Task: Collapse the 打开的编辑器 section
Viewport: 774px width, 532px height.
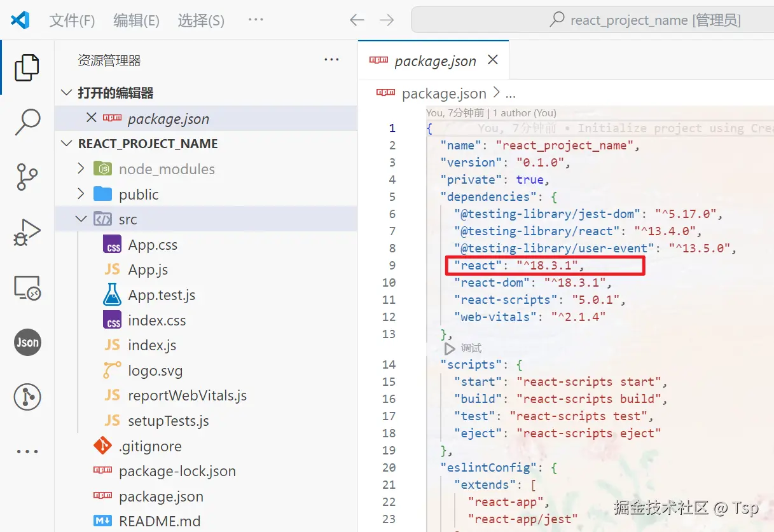Action: pos(66,93)
